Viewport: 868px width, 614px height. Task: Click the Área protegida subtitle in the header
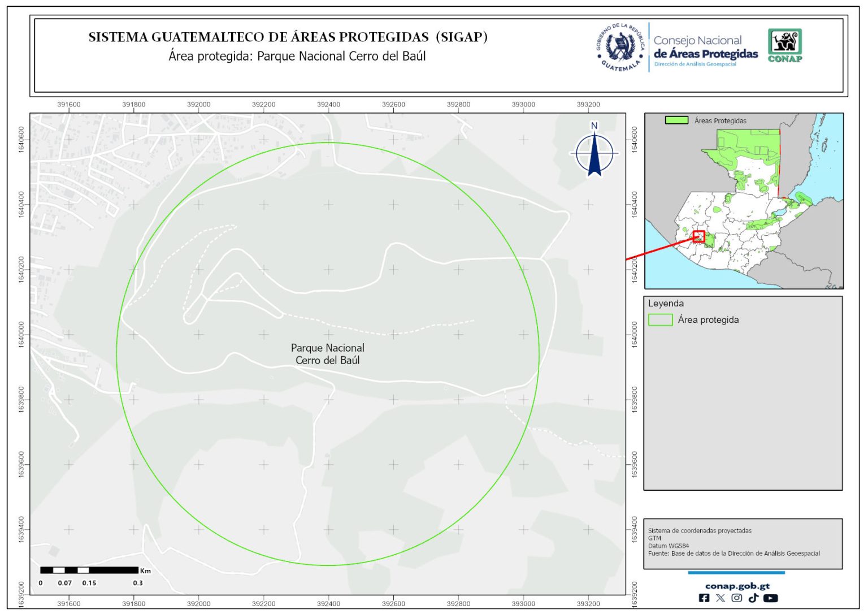[297, 57]
